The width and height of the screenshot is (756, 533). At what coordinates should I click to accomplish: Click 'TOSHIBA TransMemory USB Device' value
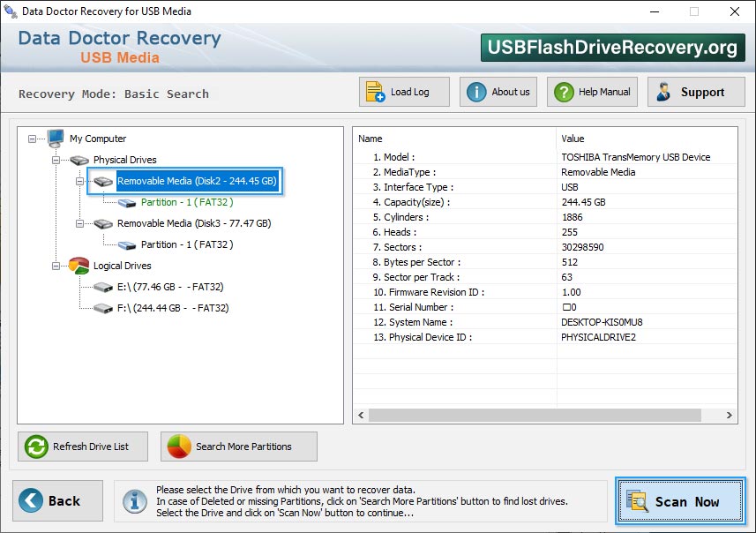[x=635, y=157]
